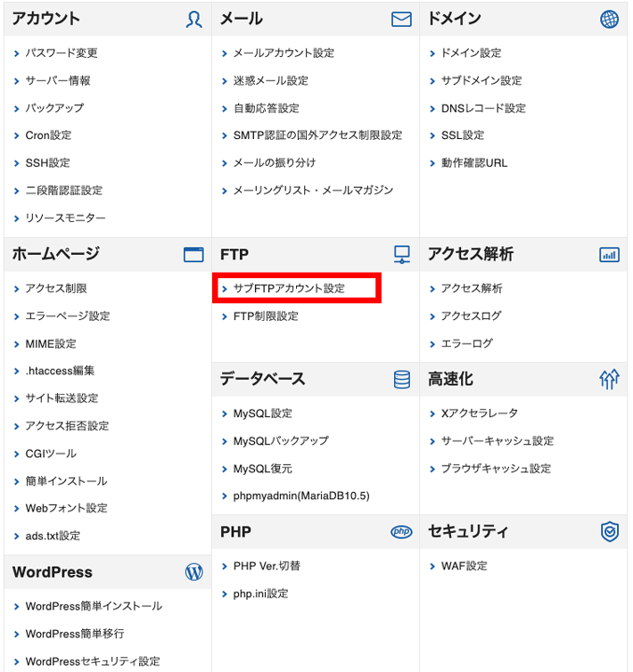This screenshot has height=672, width=633.
Task: Open サイト転送設定
Action: pos(62,398)
